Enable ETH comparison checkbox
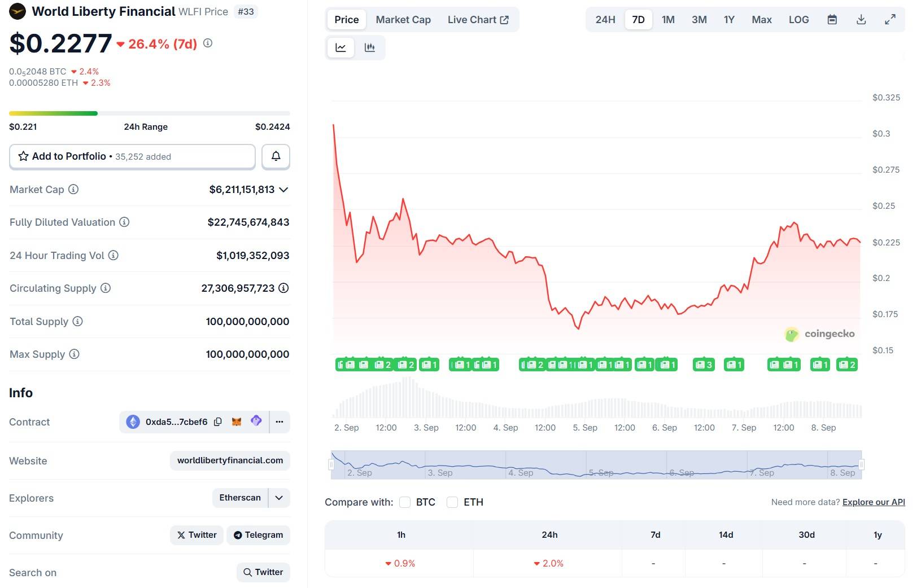The height and width of the screenshot is (588, 921). (x=452, y=502)
